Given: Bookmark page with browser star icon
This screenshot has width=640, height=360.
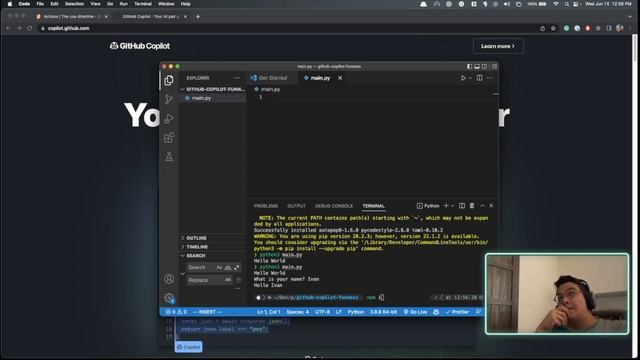Looking at the screenshot, I should (x=553, y=28).
